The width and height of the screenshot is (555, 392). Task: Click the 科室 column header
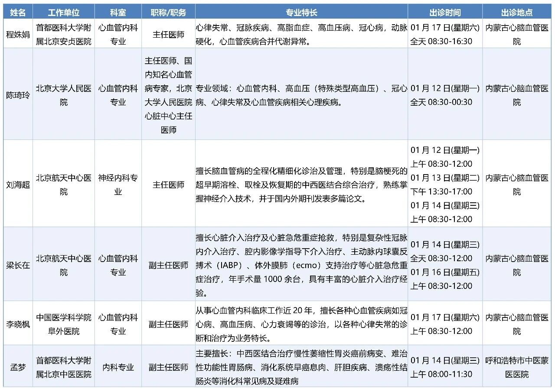(x=118, y=13)
